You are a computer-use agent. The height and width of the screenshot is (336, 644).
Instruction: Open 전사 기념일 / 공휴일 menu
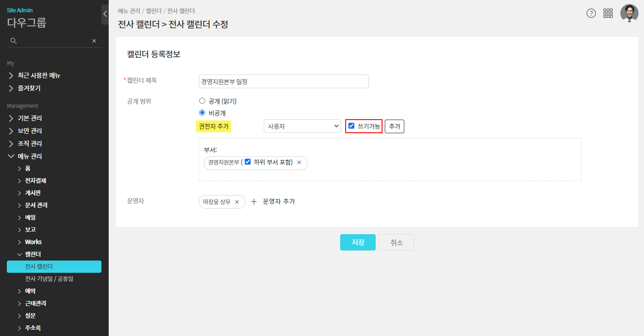[49, 279]
